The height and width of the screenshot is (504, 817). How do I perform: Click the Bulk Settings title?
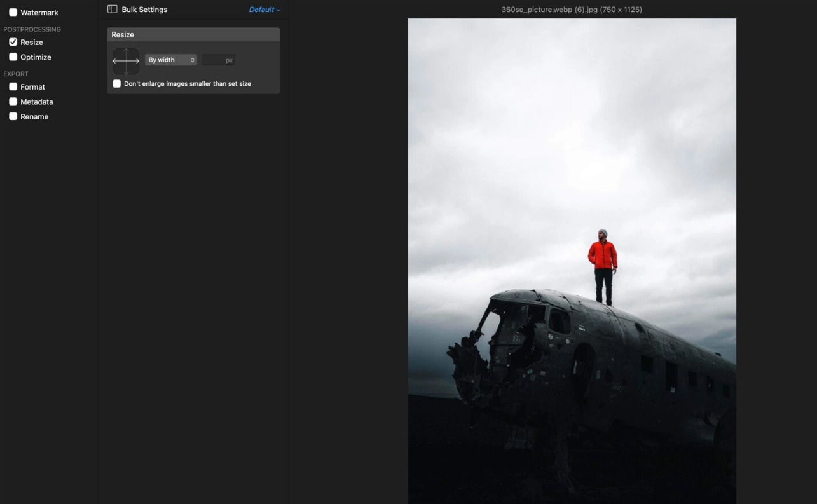pyautogui.click(x=144, y=10)
